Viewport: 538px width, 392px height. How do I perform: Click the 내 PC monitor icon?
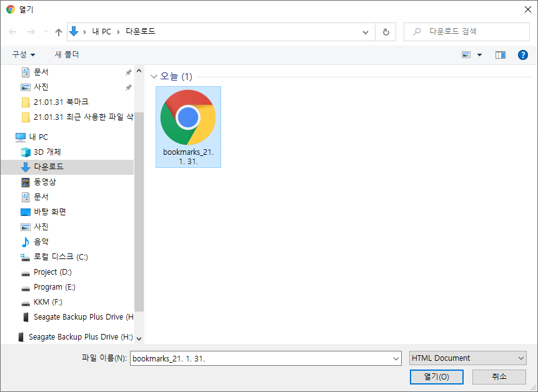[21, 137]
